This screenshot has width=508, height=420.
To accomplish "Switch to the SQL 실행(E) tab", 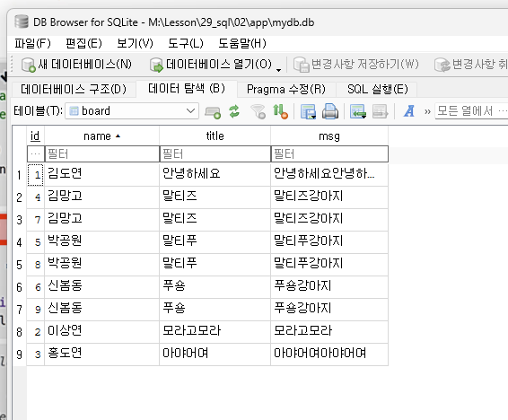I will (377, 89).
